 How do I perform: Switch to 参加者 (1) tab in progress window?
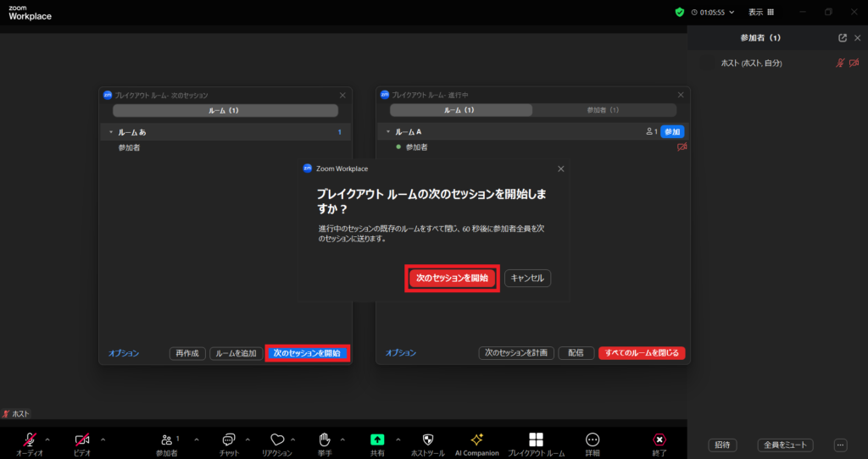(603, 110)
